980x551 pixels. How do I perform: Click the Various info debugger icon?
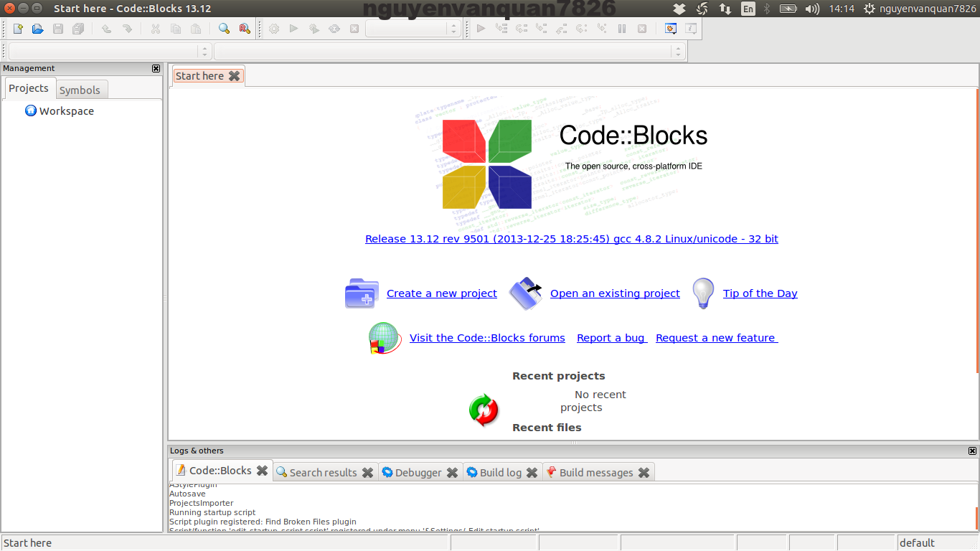(x=691, y=29)
